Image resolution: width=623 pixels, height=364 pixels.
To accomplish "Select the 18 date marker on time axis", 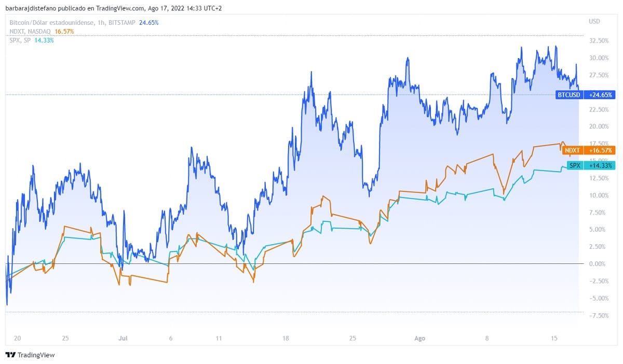I will pyautogui.click(x=286, y=339).
